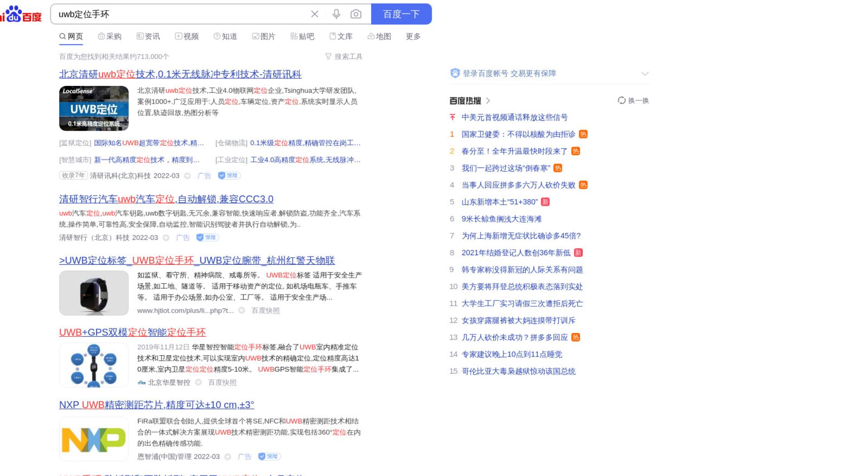This screenshot has width=868, height=476.
Task: Open sublink 国际知名UWB超宽带定位技术
Action: pos(149,143)
